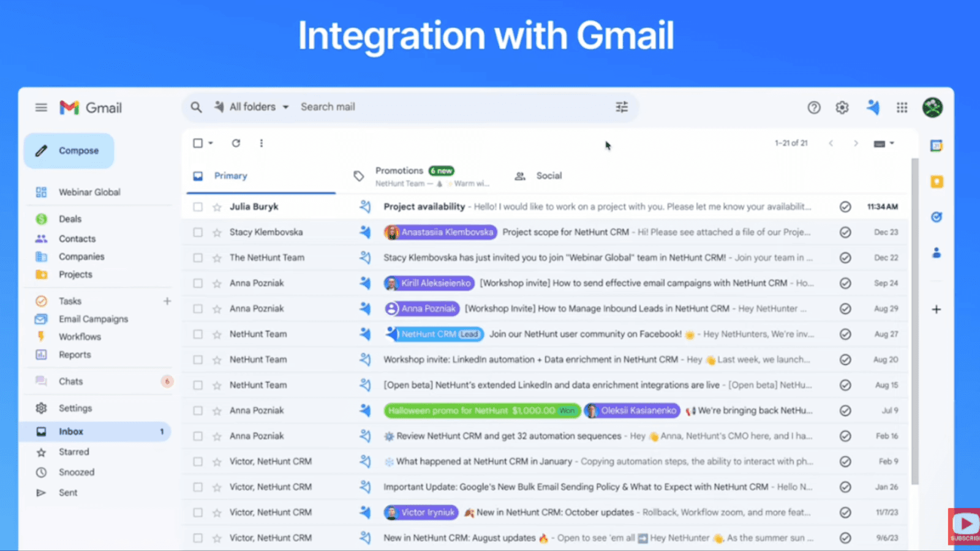This screenshot has width=980, height=551.
Task: Select the Aug 20 NetHunt Team email checkbox
Action: pos(198,360)
